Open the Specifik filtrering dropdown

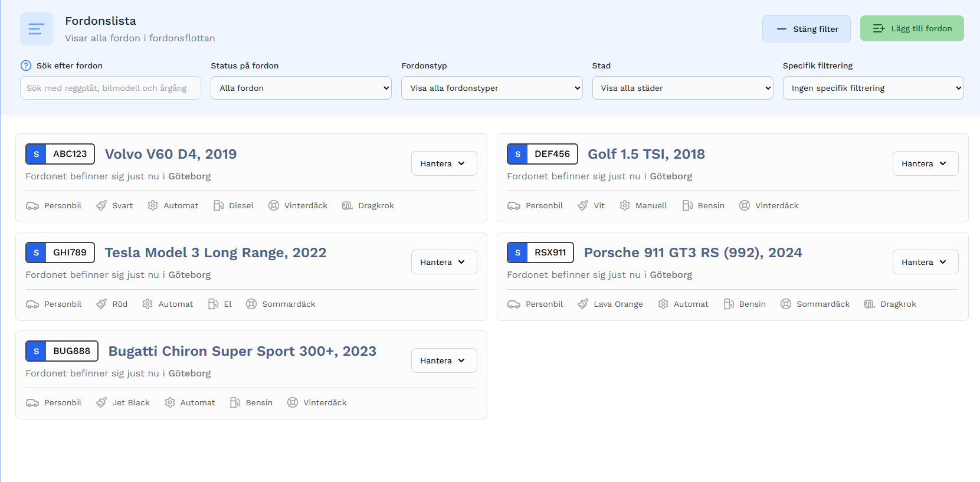(873, 88)
